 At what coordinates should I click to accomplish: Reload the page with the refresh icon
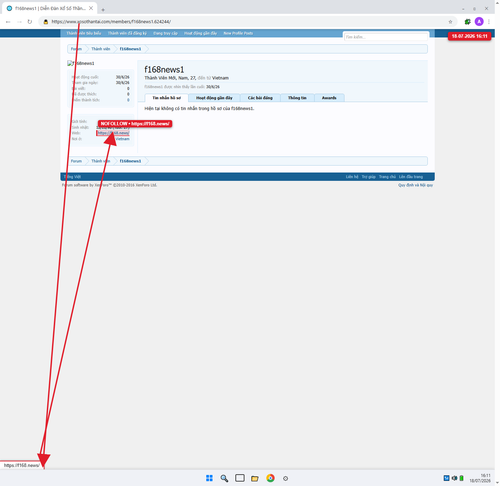tap(30, 22)
